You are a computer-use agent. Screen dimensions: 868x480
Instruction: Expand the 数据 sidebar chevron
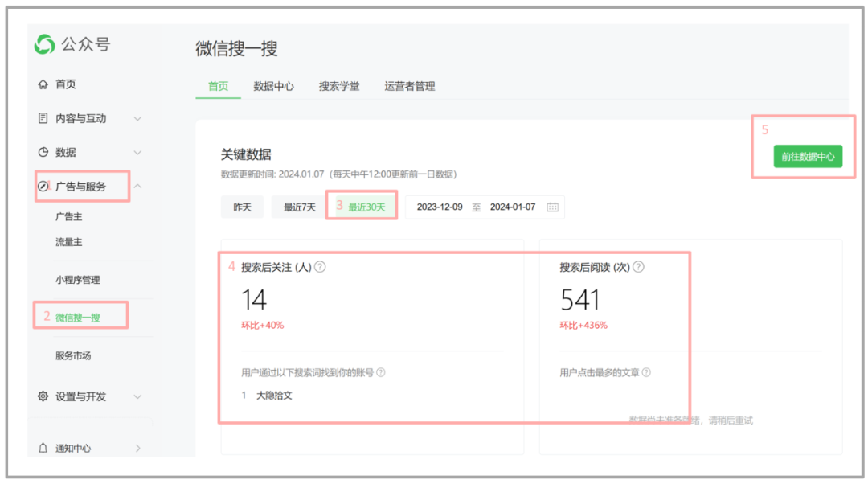pyautogui.click(x=138, y=153)
